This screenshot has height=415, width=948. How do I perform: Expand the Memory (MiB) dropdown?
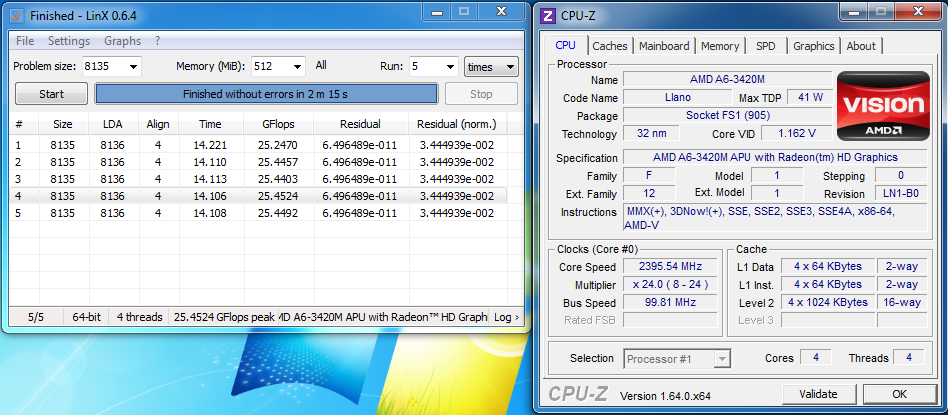coord(297,67)
